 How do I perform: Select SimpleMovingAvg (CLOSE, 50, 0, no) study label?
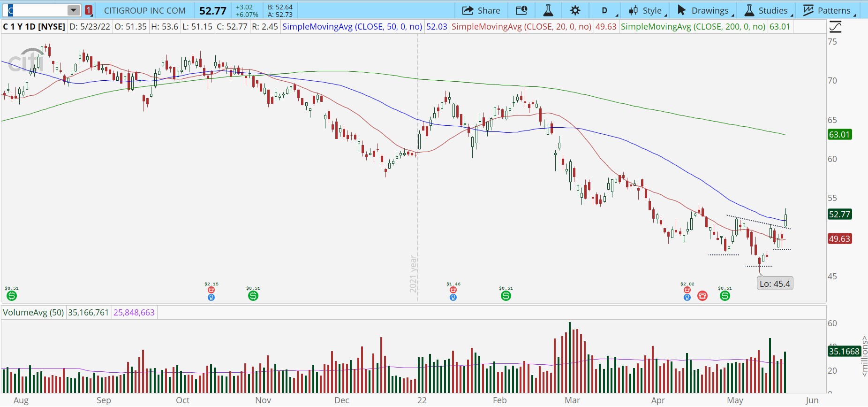point(352,27)
